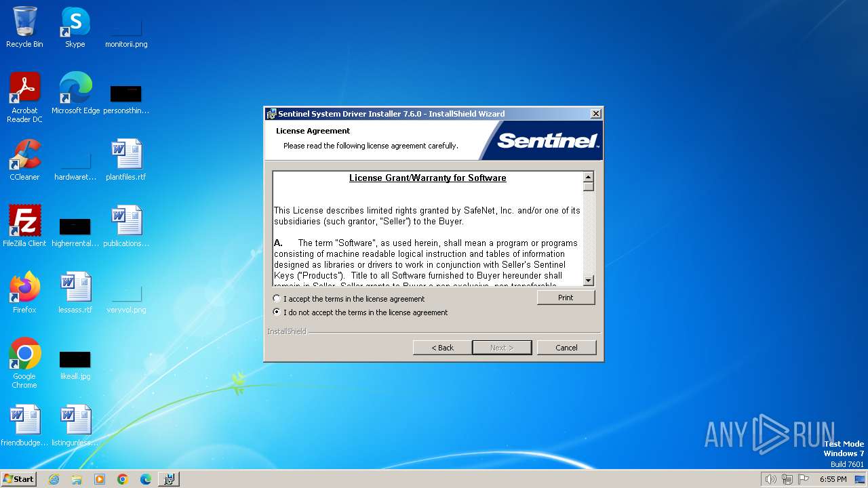Select the FileZilla Client shortcut
The width and height of the screenshot is (868, 488).
pos(24,226)
